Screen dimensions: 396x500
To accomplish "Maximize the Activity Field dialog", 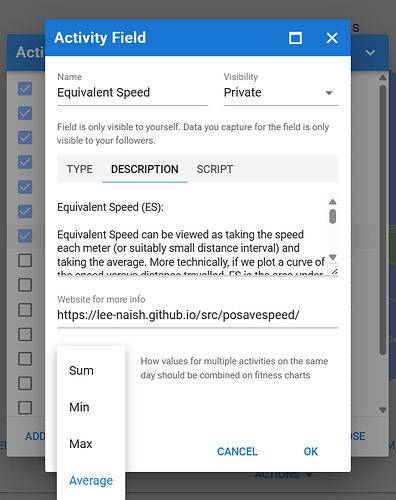I will 295,38.
